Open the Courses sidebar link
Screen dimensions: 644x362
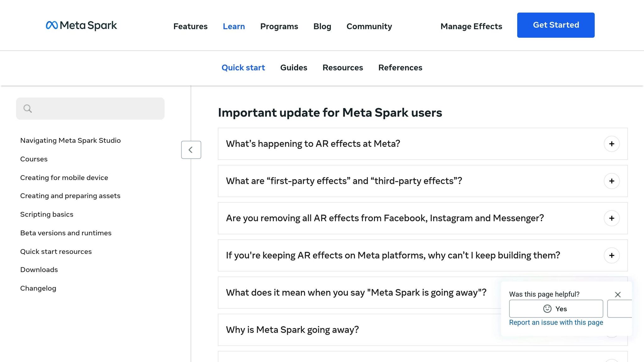pyautogui.click(x=34, y=159)
